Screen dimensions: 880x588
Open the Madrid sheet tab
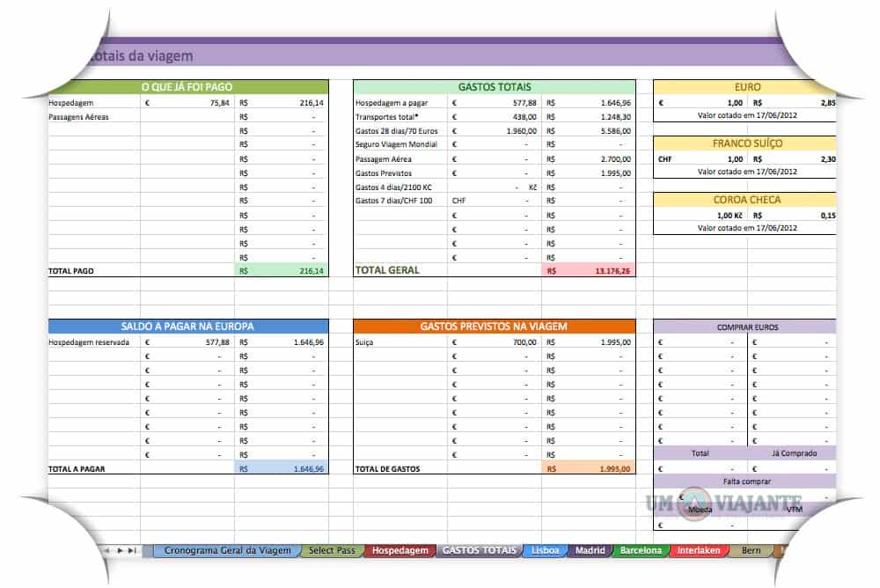[x=589, y=549]
